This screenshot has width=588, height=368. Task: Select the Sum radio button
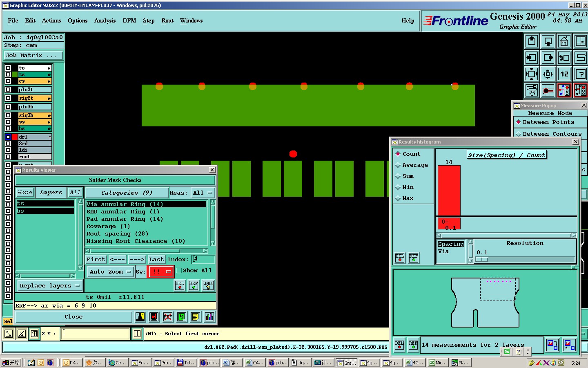point(398,176)
